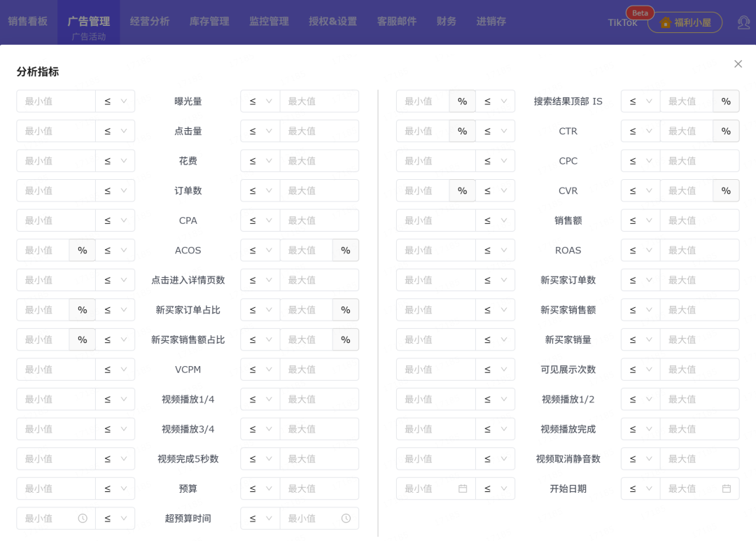Open the 进销存 menu
Screen dimensions: 756x541
tap(491, 21)
